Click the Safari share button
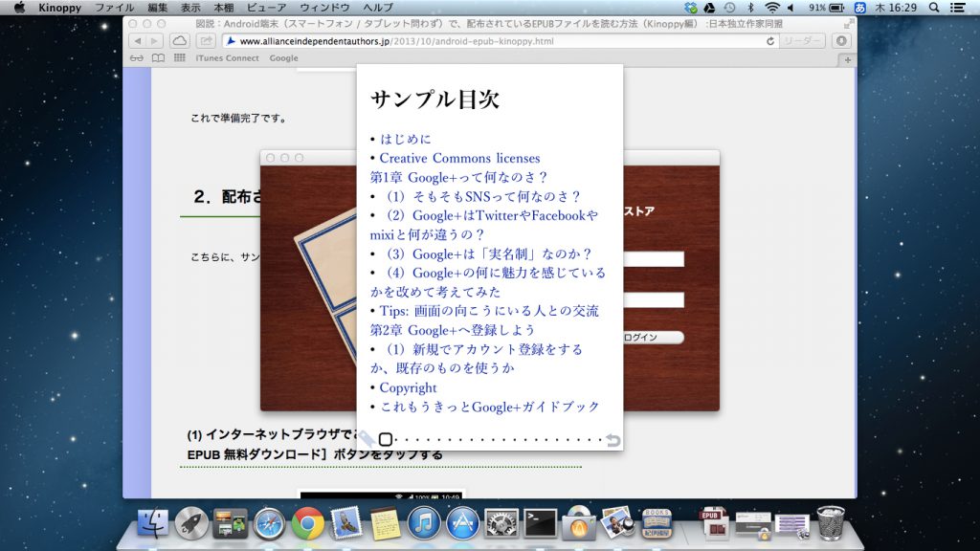 [x=206, y=40]
